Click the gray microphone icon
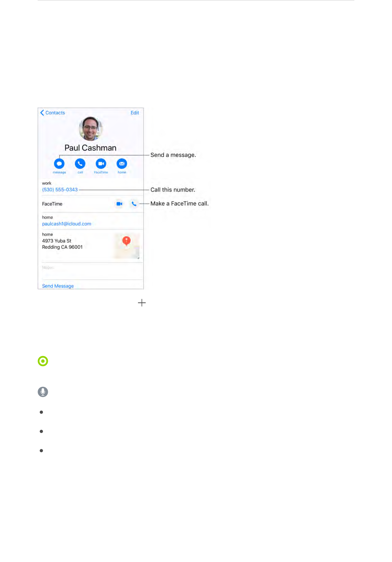Viewport: 392px width, 562px height. [43, 392]
